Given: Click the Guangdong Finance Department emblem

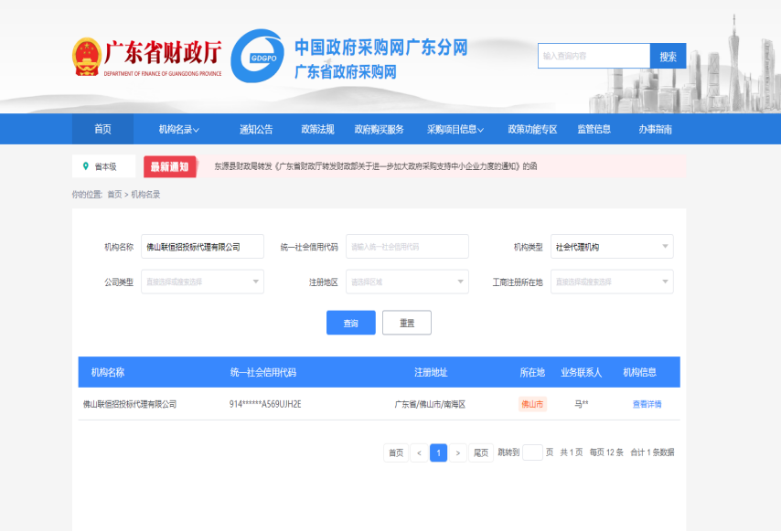Looking at the screenshot, I should pyautogui.click(x=86, y=57).
